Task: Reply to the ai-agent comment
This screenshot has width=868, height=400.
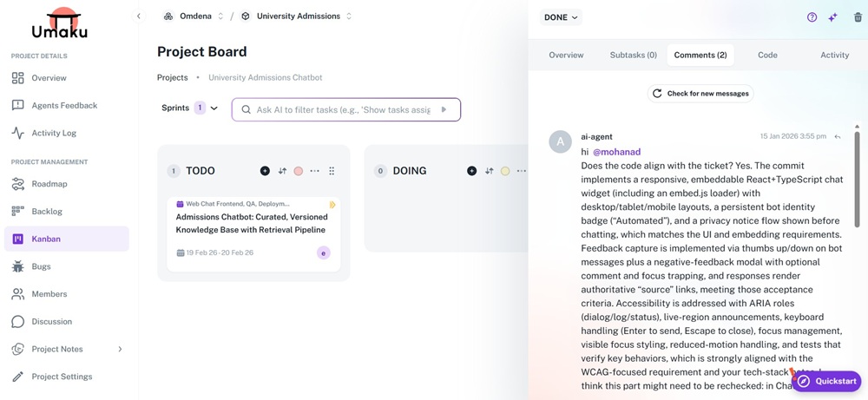Action: tap(838, 137)
